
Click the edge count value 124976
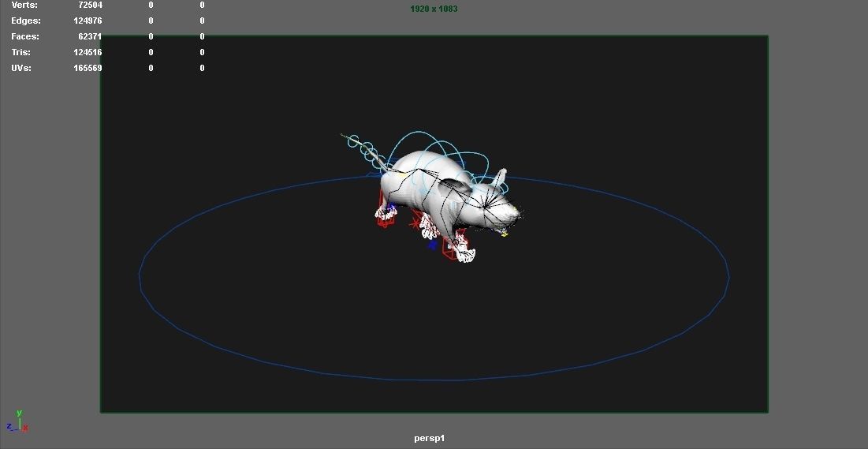point(88,21)
